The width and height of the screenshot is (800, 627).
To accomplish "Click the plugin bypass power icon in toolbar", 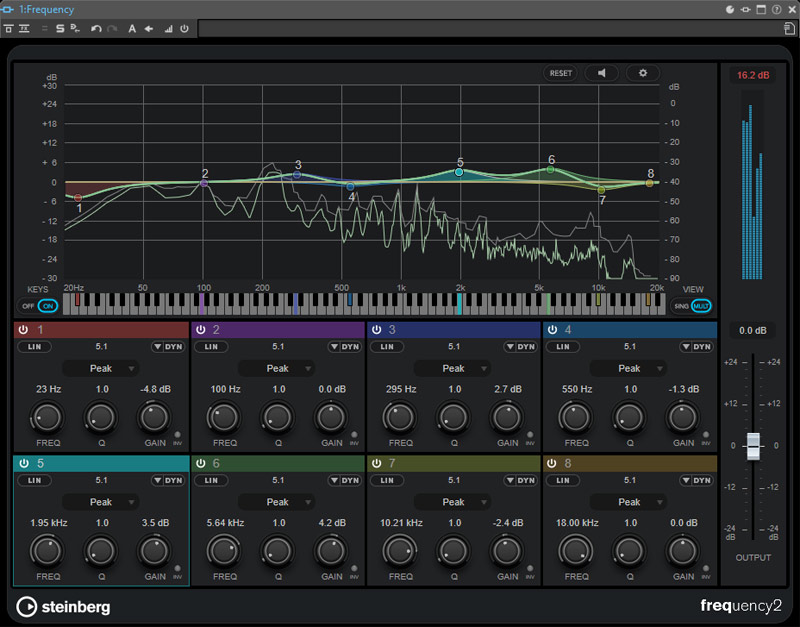I will [x=185, y=29].
